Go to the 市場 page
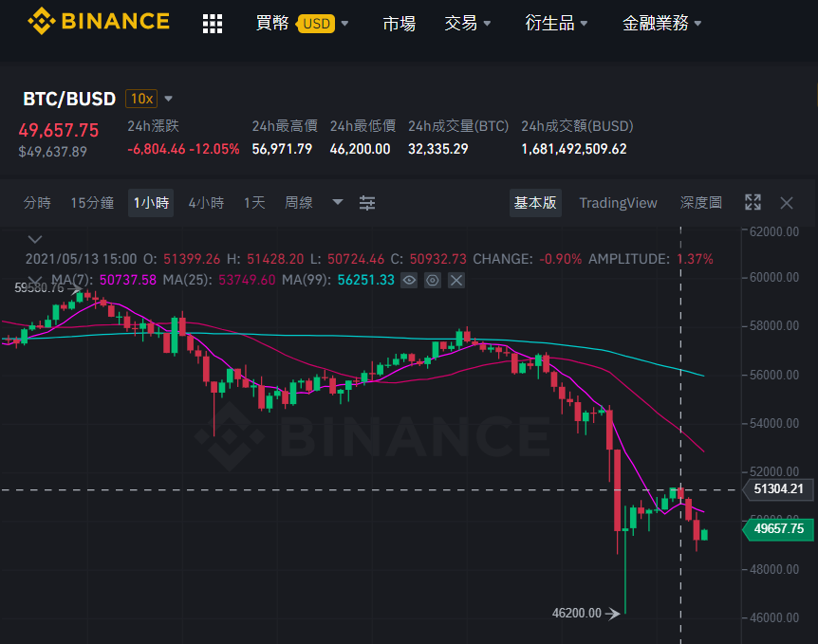This screenshot has height=644, width=818. click(x=400, y=24)
